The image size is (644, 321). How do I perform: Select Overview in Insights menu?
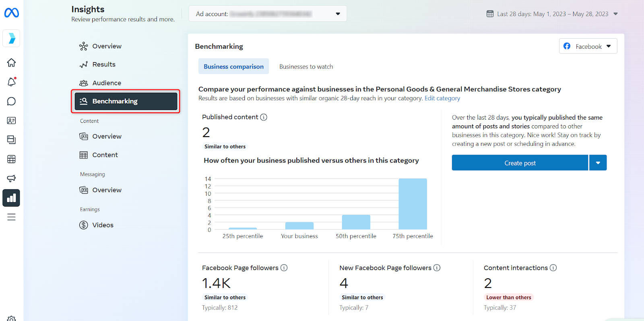point(126,46)
